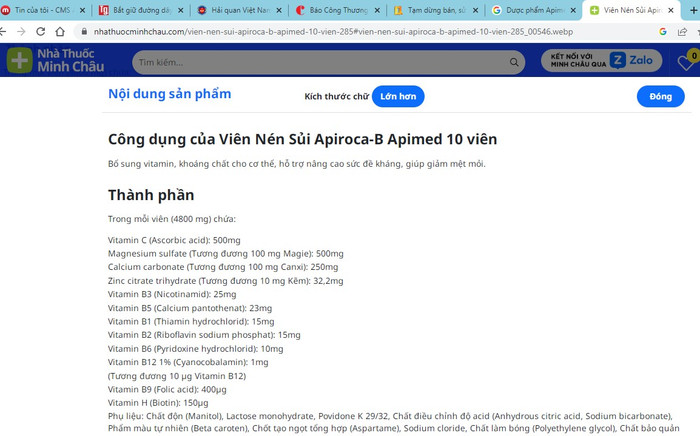View site security via the lock icon

pyautogui.click(x=84, y=32)
